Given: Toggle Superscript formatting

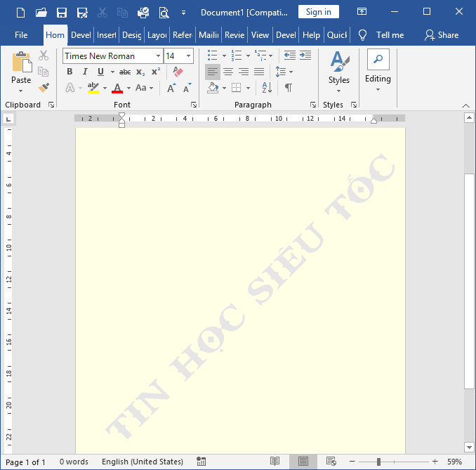Looking at the screenshot, I should click(156, 72).
